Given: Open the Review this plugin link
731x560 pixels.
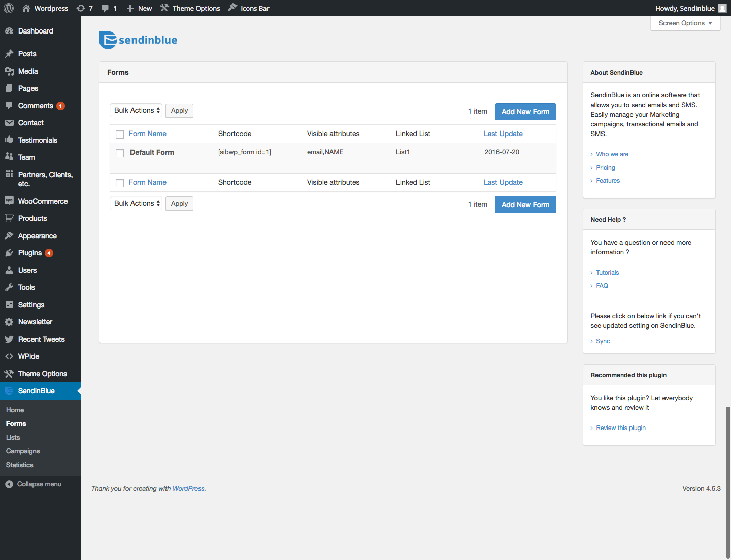Looking at the screenshot, I should click(x=621, y=428).
